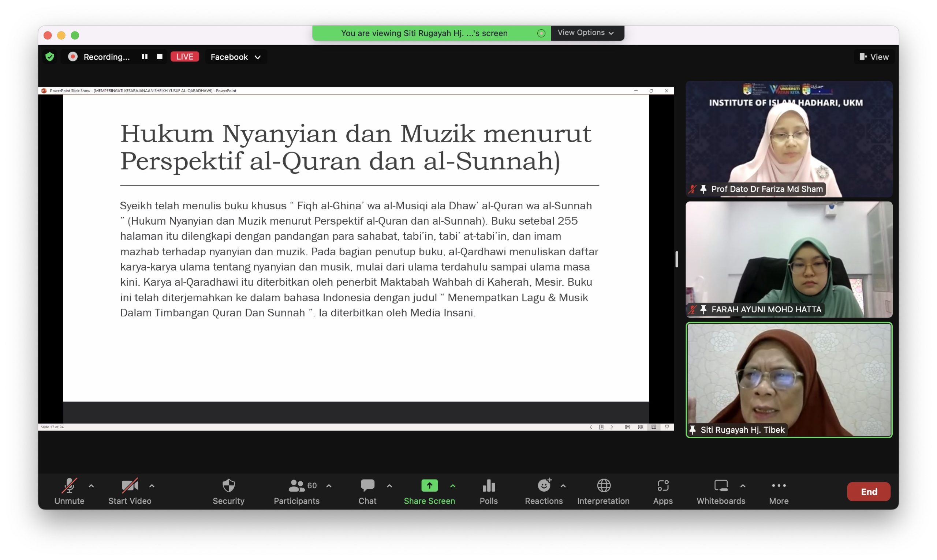Open the Polls bar-chart icon
This screenshot has width=937, height=560.
[x=489, y=486]
